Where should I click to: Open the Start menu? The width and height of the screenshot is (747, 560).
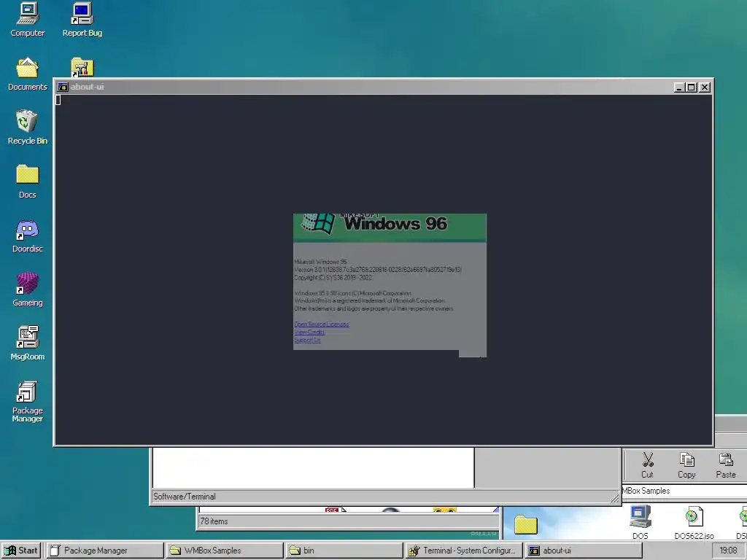21,551
